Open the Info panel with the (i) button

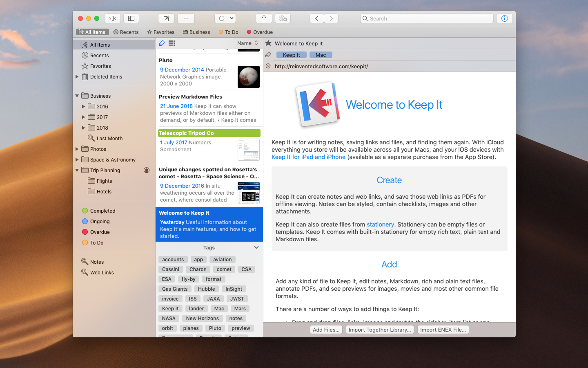coord(504,18)
